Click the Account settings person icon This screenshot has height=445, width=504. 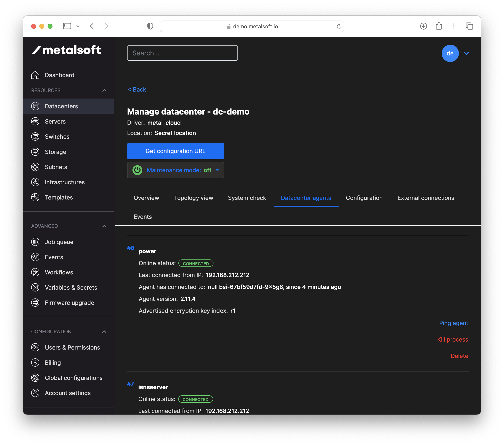click(x=35, y=393)
